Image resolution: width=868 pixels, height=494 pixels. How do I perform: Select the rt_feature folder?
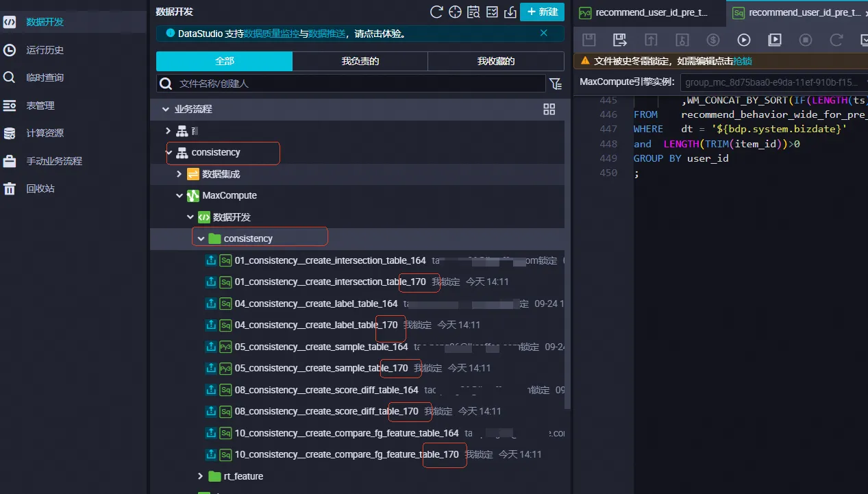tap(243, 476)
